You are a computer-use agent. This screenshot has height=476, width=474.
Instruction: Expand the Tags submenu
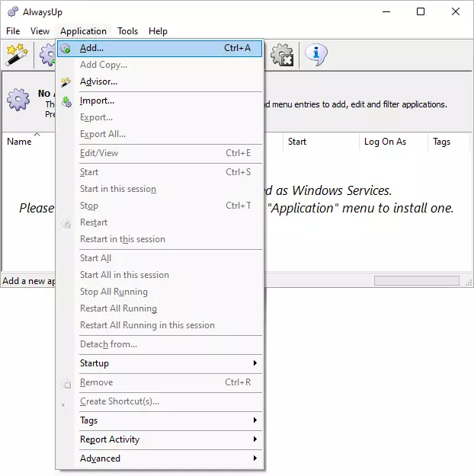pyautogui.click(x=159, y=420)
